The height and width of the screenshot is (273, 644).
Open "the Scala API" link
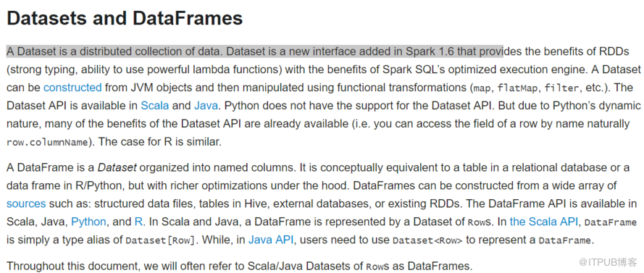pos(544,222)
